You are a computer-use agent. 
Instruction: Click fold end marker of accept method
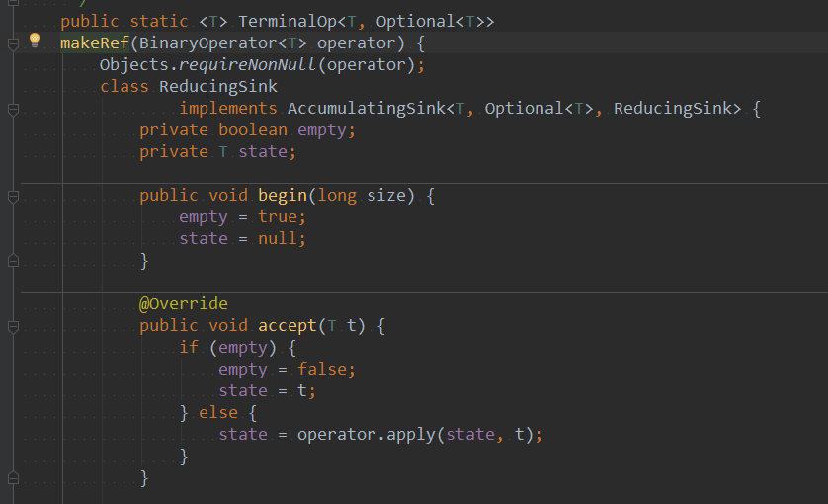coord(14,478)
